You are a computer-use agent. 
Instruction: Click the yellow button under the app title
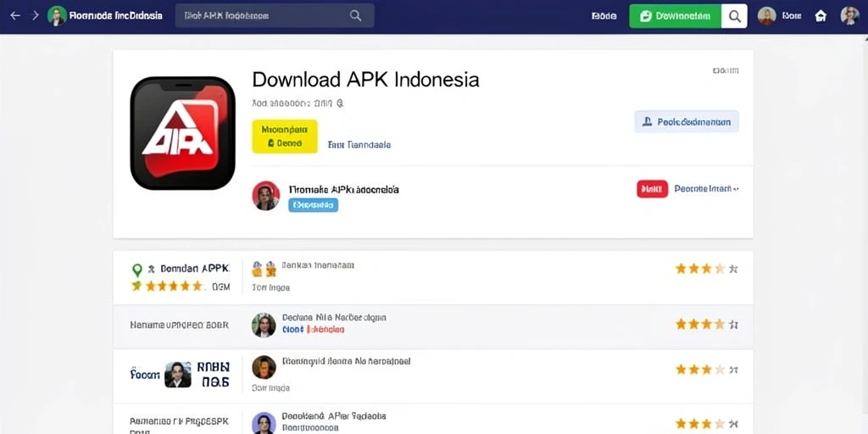click(285, 136)
